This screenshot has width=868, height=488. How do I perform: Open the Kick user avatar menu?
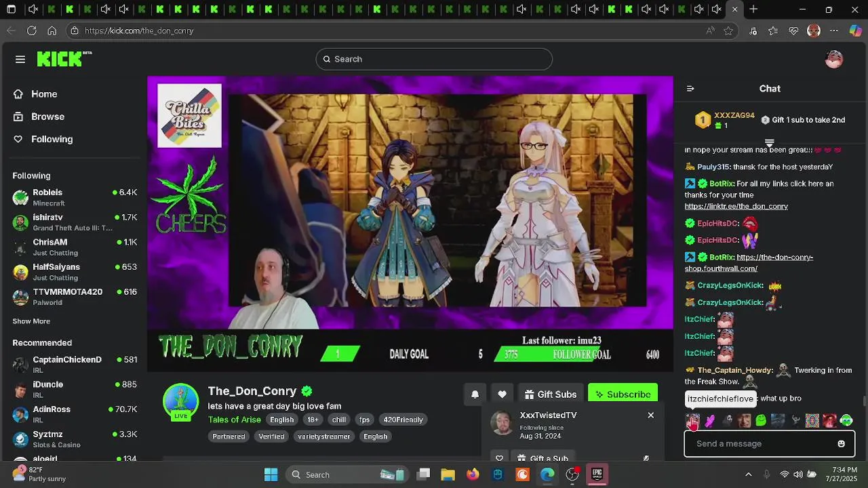click(x=834, y=59)
